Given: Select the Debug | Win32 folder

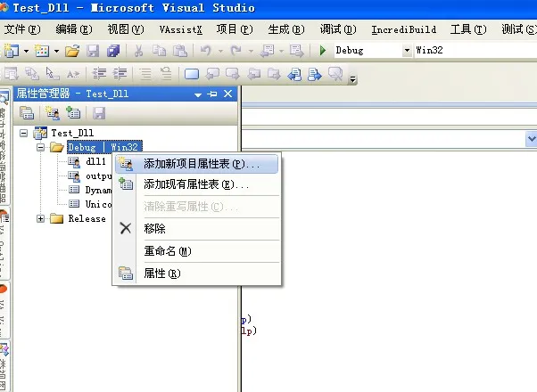Looking at the screenshot, I should (104, 147).
